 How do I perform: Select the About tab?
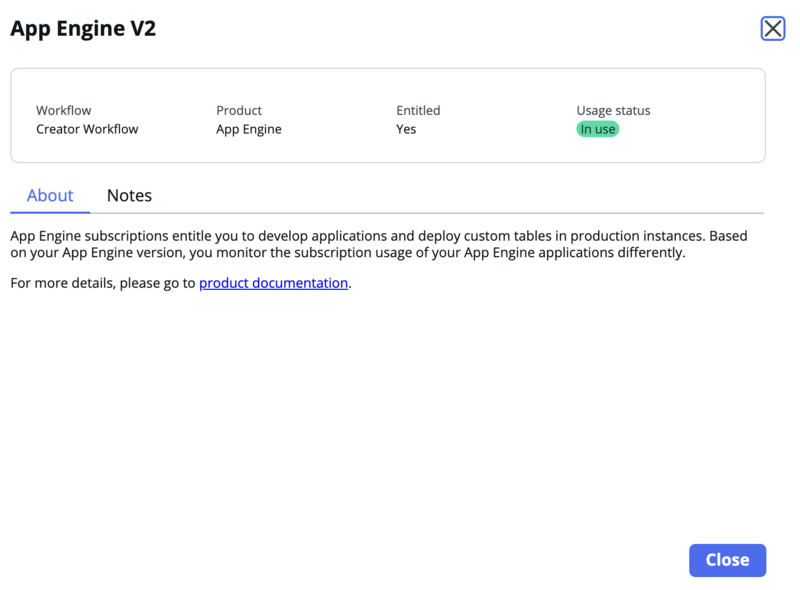(x=50, y=195)
